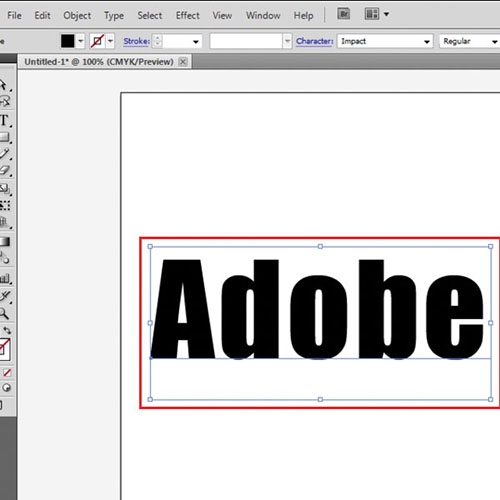This screenshot has height=500, width=500.
Task: Open the Object menu
Action: pyautogui.click(x=77, y=15)
